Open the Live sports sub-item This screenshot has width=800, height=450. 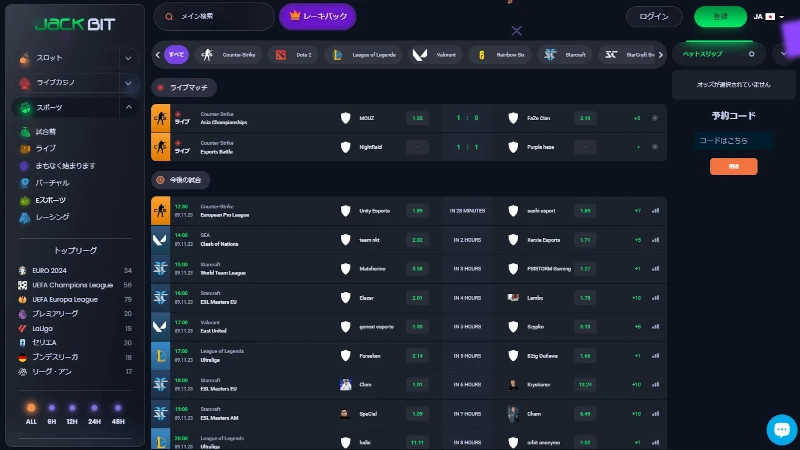pos(38,148)
